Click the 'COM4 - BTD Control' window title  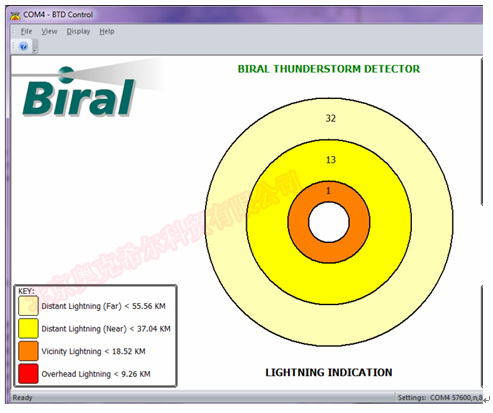(x=58, y=15)
